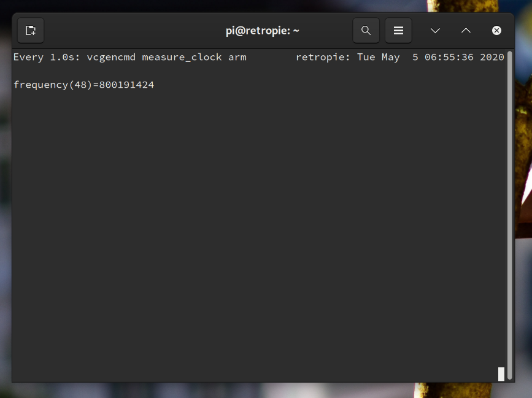Click the frequency(48)=800191424 output line
Viewport: 532px width, 398px height.
click(84, 85)
